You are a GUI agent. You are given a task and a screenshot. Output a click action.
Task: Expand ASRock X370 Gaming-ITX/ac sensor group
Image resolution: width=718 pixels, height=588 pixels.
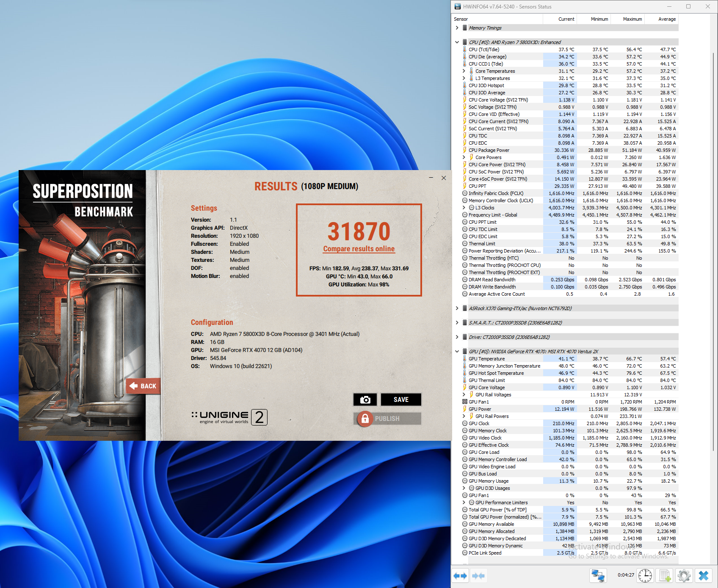pos(457,308)
